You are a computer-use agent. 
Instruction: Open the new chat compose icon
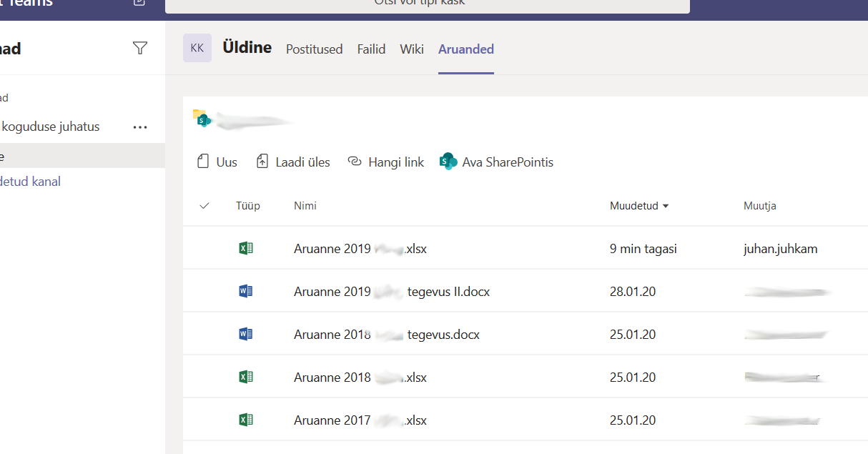click(140, 3)
